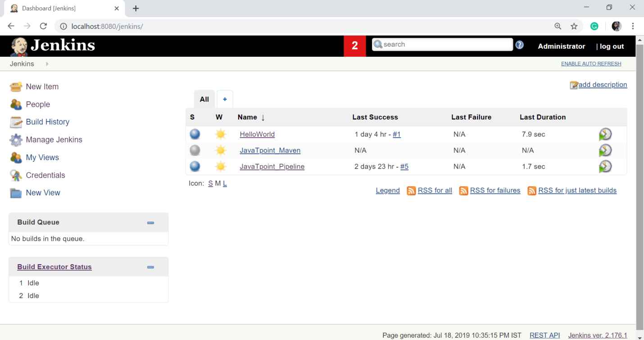
Task: Open Manage Jenkins gear icon
Action: (16, 140)
